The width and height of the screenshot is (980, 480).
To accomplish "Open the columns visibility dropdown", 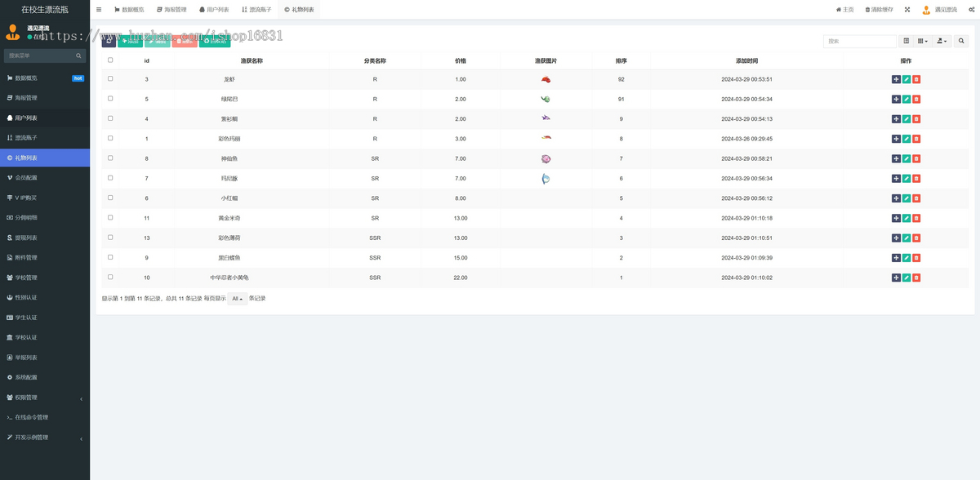I will click(x=923, y=41).
